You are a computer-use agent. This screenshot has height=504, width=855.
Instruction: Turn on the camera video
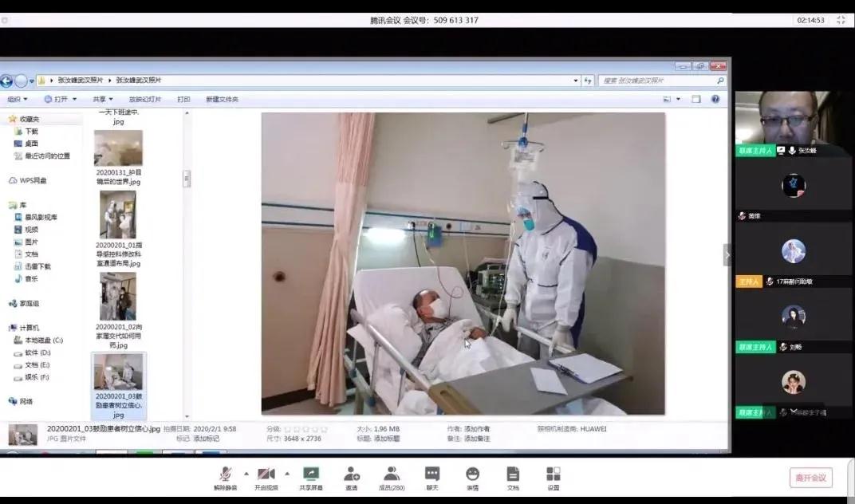pyautogui.click(x=266, y=476)
